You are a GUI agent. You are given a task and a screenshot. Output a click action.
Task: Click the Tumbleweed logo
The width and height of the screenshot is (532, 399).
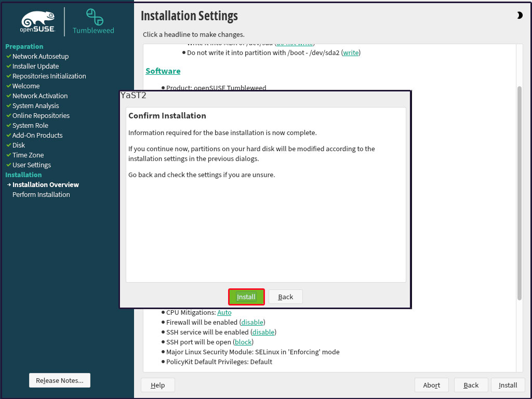[x=94, y=21]
